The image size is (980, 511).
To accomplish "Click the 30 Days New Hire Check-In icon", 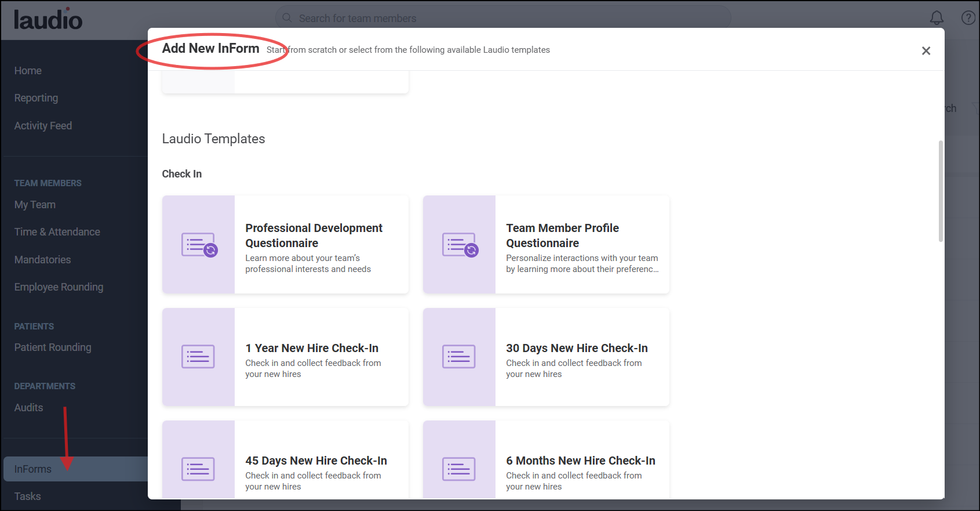I will tap(459, 357).
